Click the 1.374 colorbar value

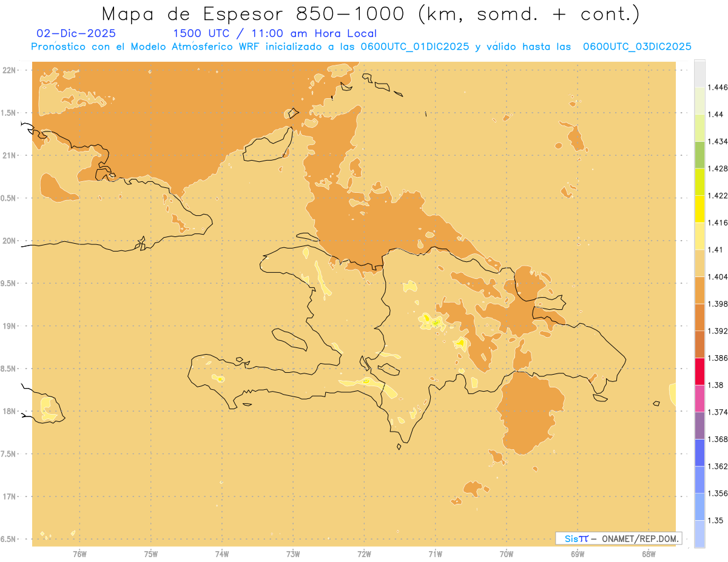click(718, 412)
